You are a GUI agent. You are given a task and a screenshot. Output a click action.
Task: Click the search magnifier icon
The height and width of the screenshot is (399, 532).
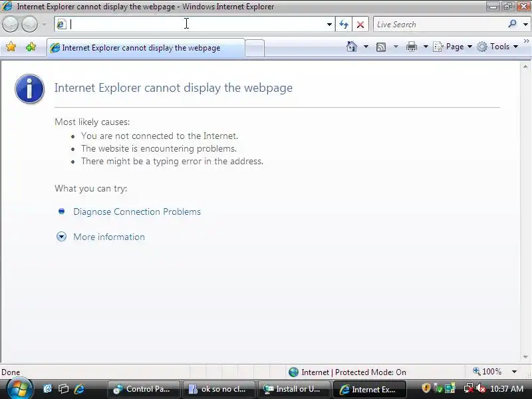(512, 24)
